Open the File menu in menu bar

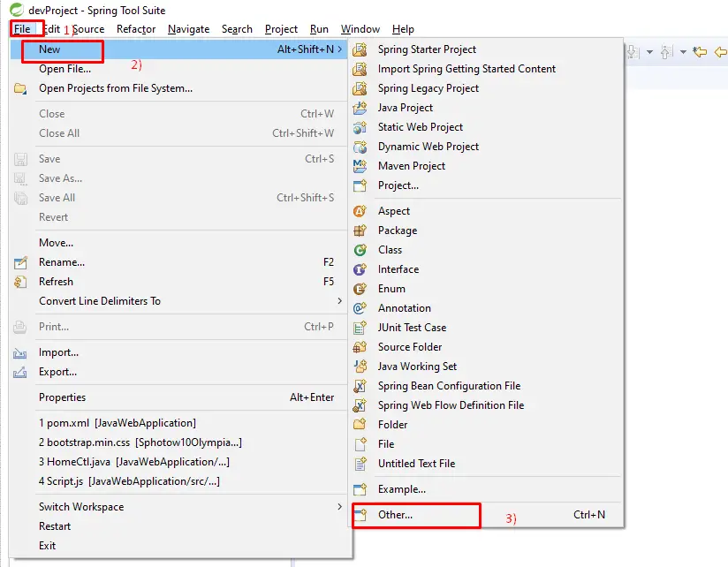[22, 29]
